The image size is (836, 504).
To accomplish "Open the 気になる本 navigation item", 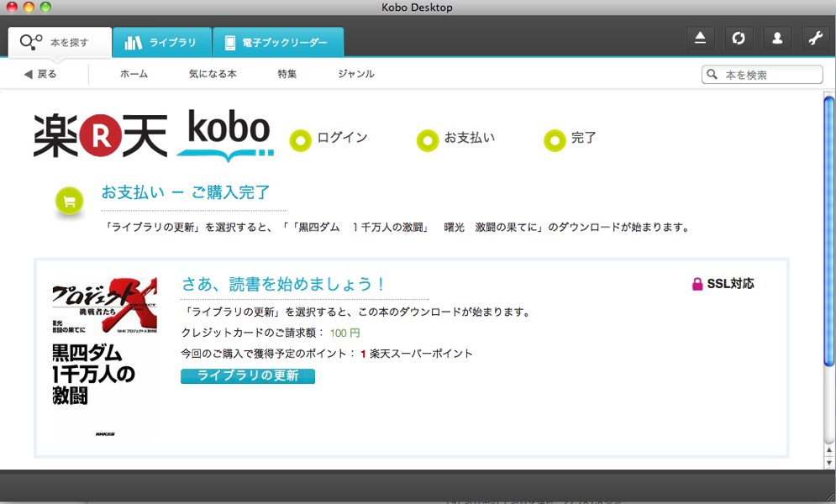I will pyautogui.click(x=213, y=74).
